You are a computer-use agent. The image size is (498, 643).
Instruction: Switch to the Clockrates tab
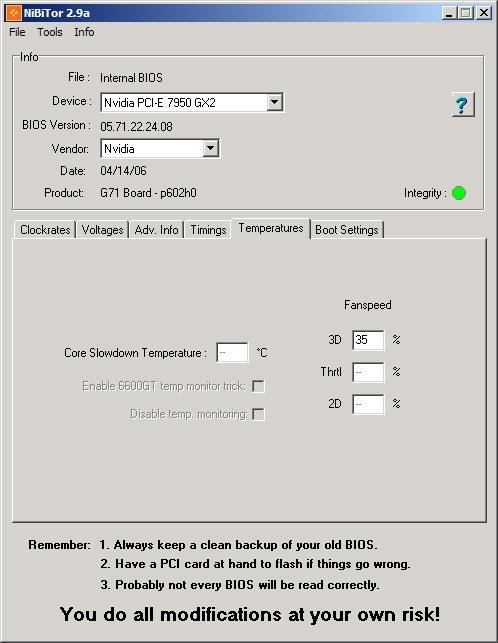pyautogui.click(x=45, y=230)
